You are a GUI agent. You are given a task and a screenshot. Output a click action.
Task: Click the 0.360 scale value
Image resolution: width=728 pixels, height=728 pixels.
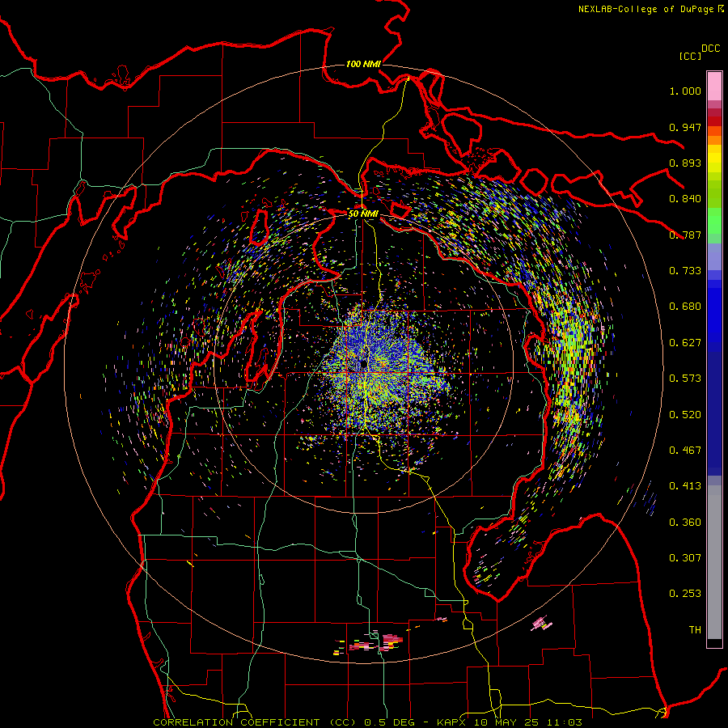coord(685,523)
